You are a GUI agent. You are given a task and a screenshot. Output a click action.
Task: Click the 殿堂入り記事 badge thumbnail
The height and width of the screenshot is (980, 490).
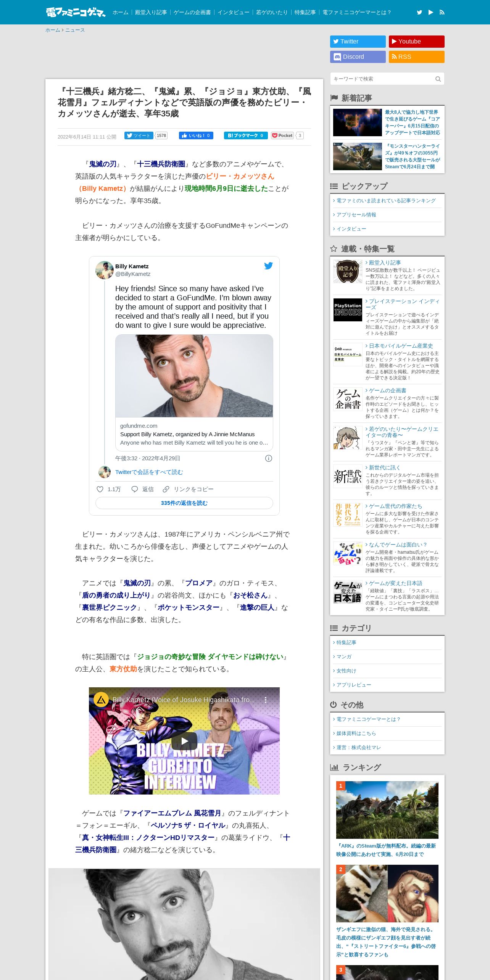coord(348,271)
